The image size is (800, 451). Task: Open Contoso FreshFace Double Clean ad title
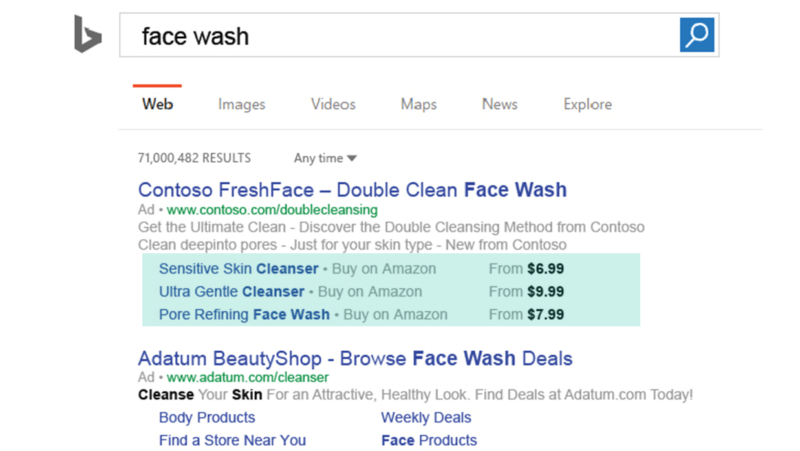[352, 189]
